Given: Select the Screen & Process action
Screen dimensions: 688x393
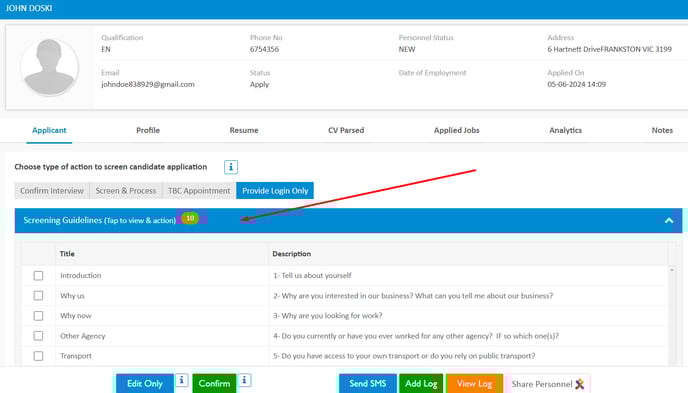Looking at the screenshot, I should 126,191.
